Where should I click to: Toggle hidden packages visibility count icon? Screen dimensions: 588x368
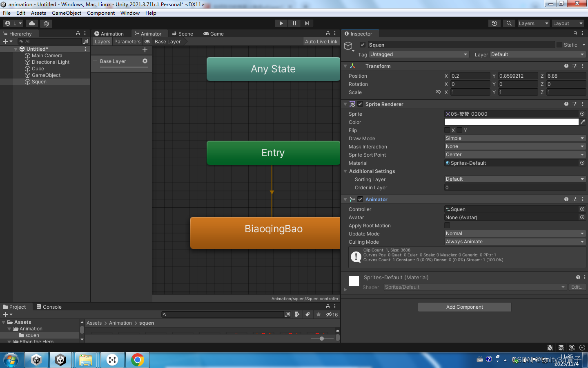pyautogui.click(x=332, y=314)
